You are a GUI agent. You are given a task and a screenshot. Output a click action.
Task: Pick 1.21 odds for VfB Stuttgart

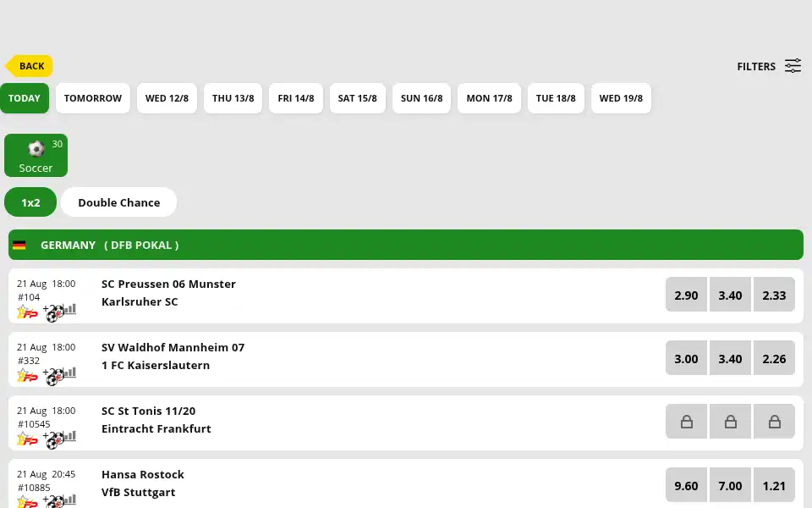[774, 485]
